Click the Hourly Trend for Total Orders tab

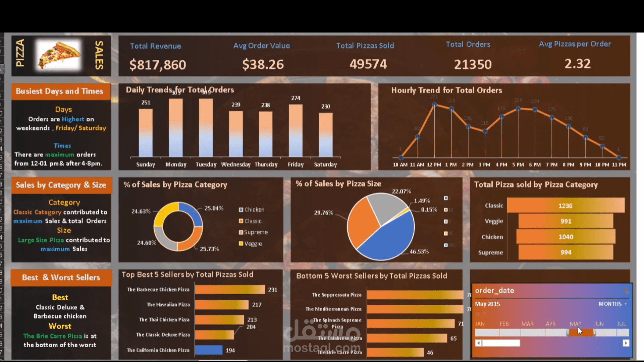447,90
